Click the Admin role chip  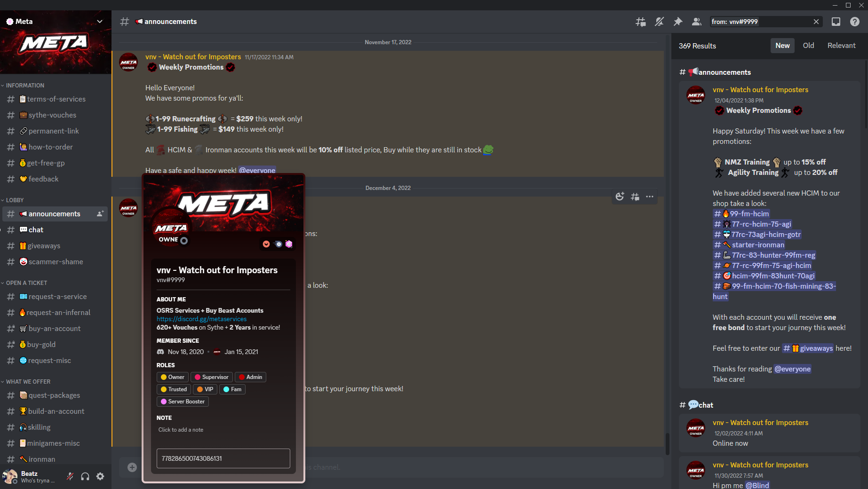pyautogui.click(x=250, y=377)
